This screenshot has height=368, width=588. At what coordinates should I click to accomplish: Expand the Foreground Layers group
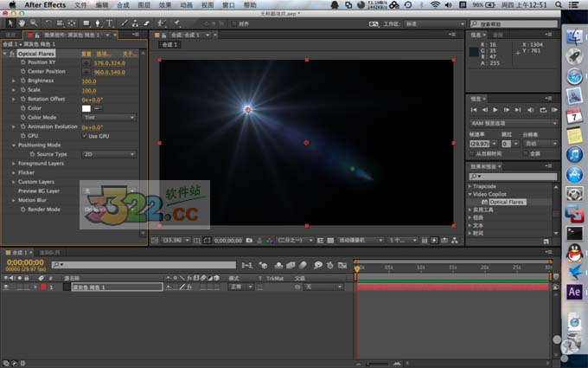click(14, 164)
